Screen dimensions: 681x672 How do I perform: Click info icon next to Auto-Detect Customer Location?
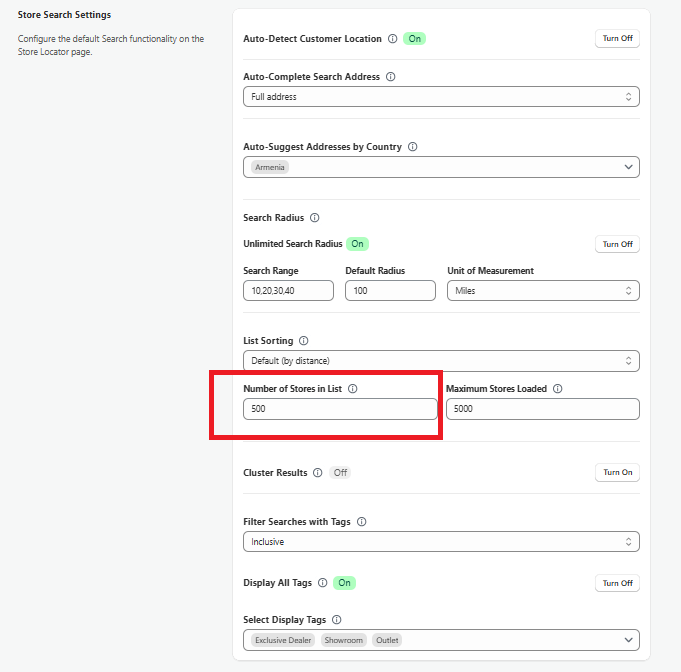click(x=392, y=39)
